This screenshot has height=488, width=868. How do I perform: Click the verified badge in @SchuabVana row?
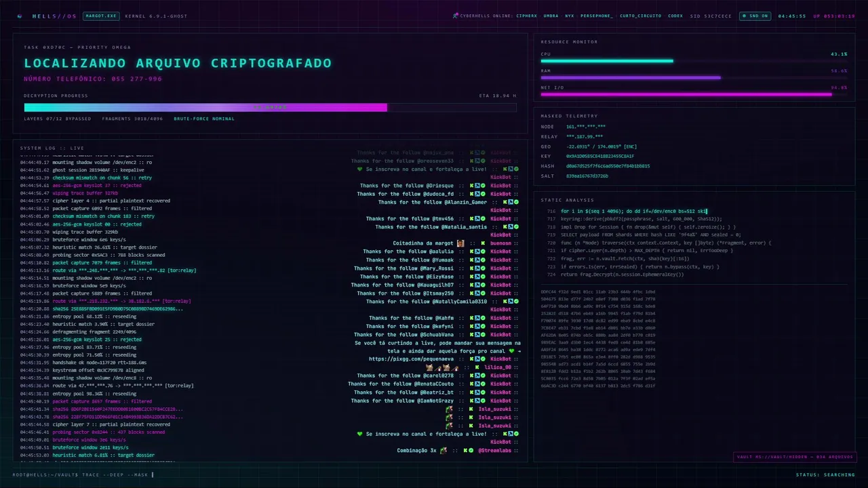pyautogui.click(x=483, y=334)
